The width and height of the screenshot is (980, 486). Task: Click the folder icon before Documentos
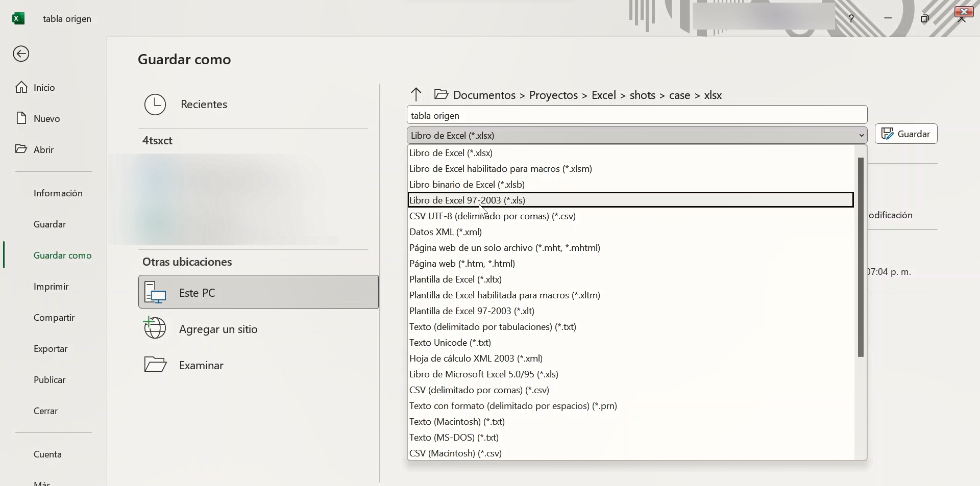click(x=441, y=94)
